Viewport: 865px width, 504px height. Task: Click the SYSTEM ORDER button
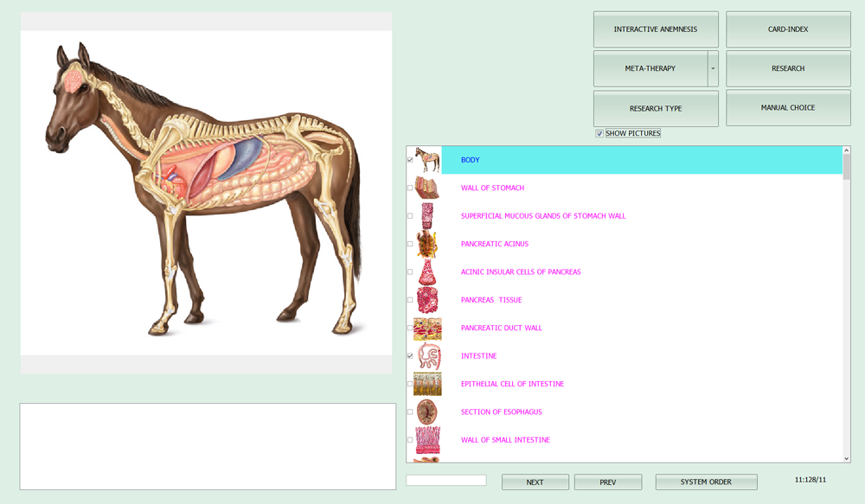click(x=706, y=482)
